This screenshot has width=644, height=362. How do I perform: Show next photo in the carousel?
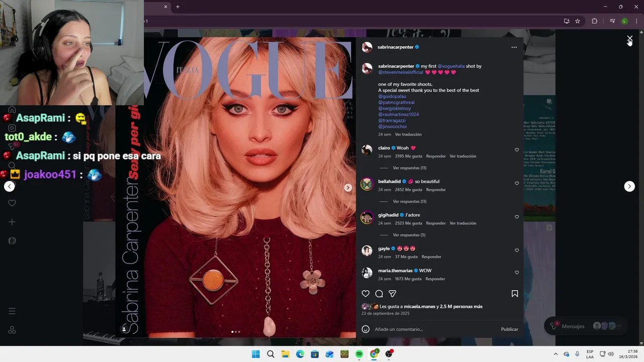tap(348, 188)
